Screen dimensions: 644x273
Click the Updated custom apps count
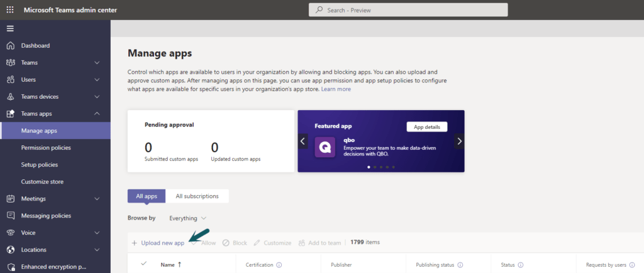215,147
